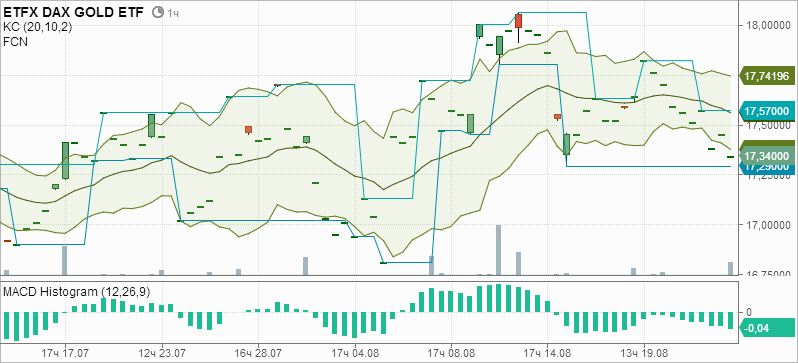Click the tallest volume bar
Image resolution: width=798 pixels, height=363 pixels.
498,250
